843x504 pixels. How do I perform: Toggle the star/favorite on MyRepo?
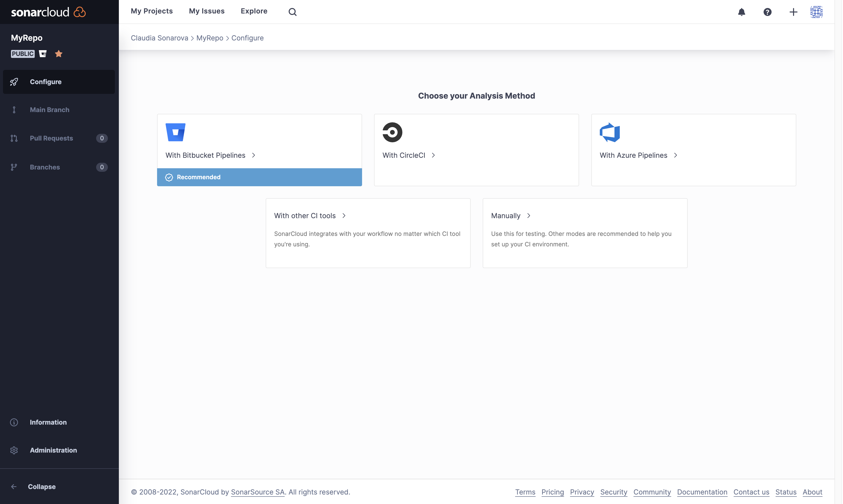click(58, 53)
